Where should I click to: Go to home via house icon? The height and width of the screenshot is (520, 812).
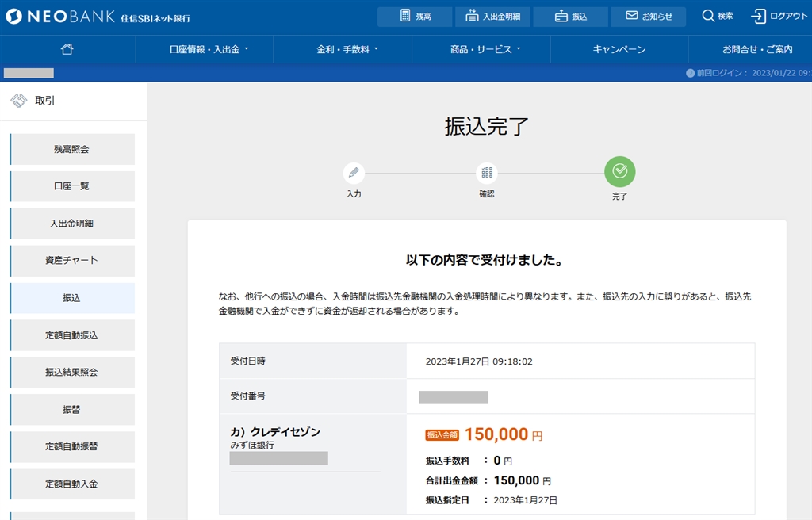pyautogui.click(x=67, y=49)
